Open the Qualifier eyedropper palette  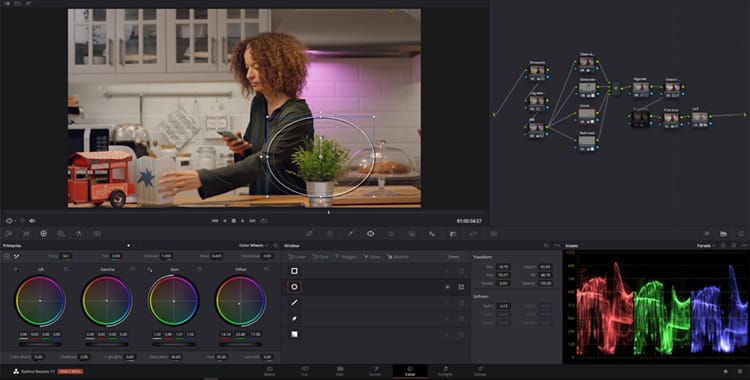[350, 234]
